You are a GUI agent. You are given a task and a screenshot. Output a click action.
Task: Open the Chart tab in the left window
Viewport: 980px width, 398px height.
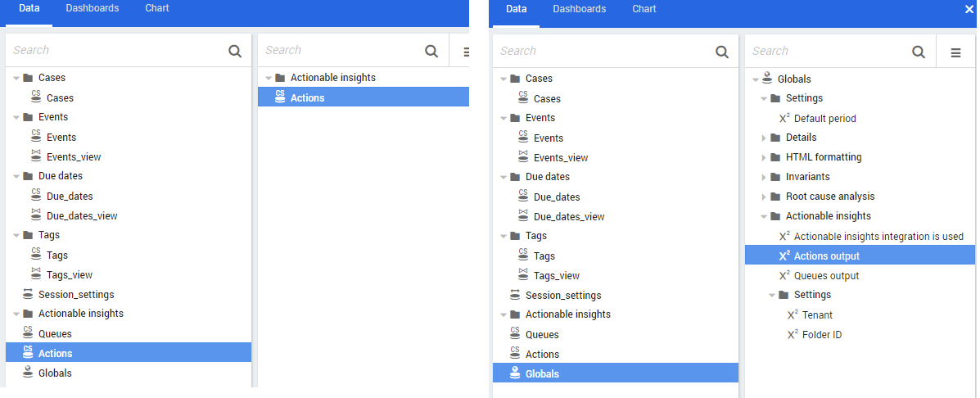[157, 8]
